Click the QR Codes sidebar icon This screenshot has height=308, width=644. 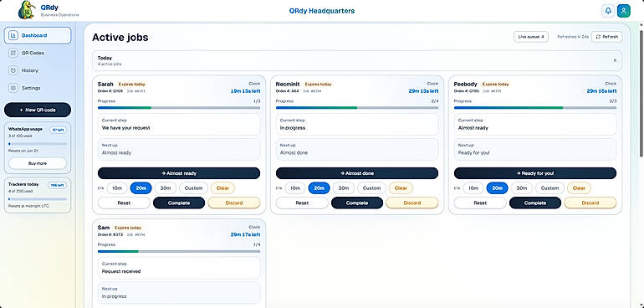point(13,53)
